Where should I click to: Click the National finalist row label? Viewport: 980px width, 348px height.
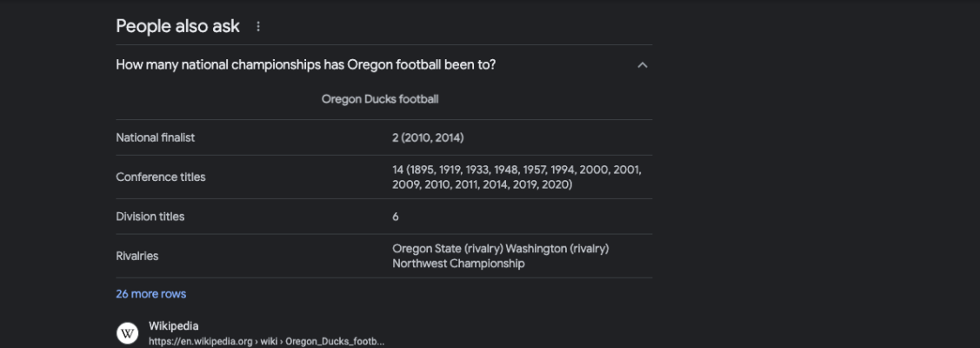(x=156, y=137)
